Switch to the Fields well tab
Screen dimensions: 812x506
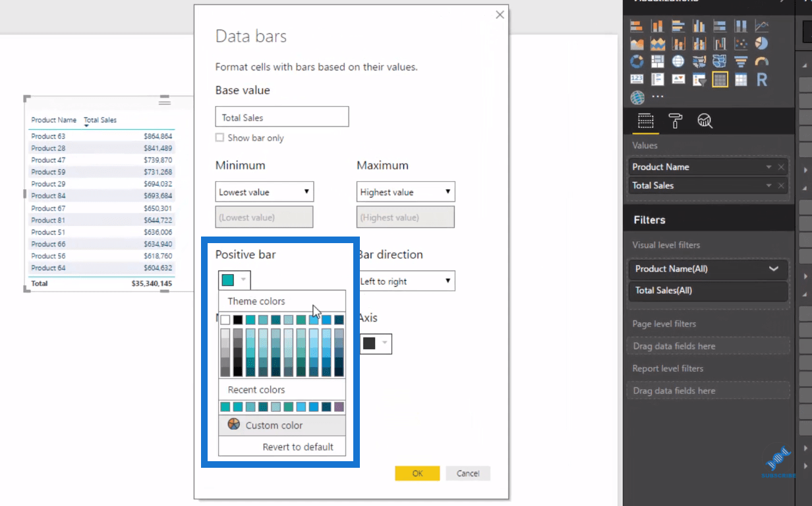click(x=645, y=121)
